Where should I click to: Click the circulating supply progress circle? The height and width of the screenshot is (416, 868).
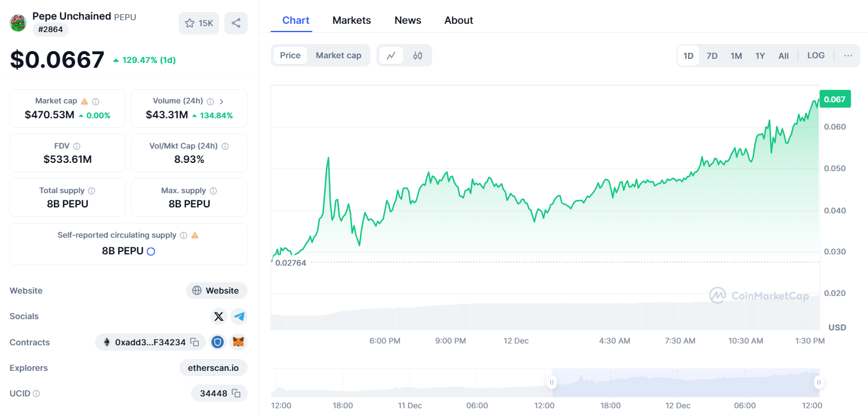point(151,251)
